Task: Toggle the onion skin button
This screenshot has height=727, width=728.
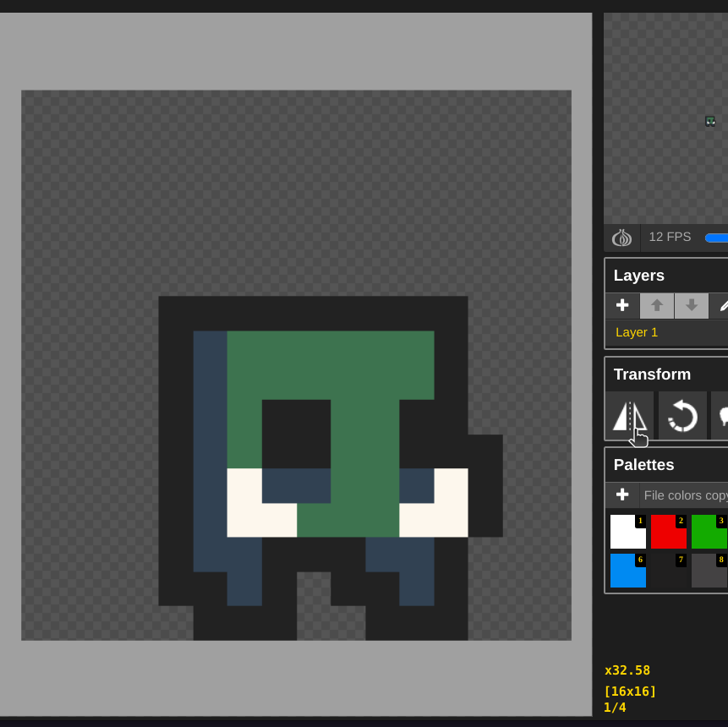Action: [622, 238]
